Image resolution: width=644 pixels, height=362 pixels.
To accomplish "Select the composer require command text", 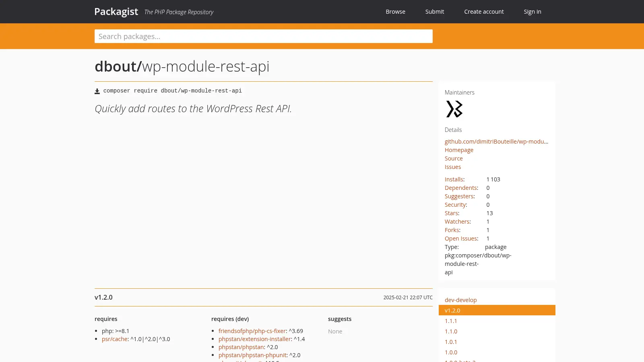I will click(x=173, y=91).
